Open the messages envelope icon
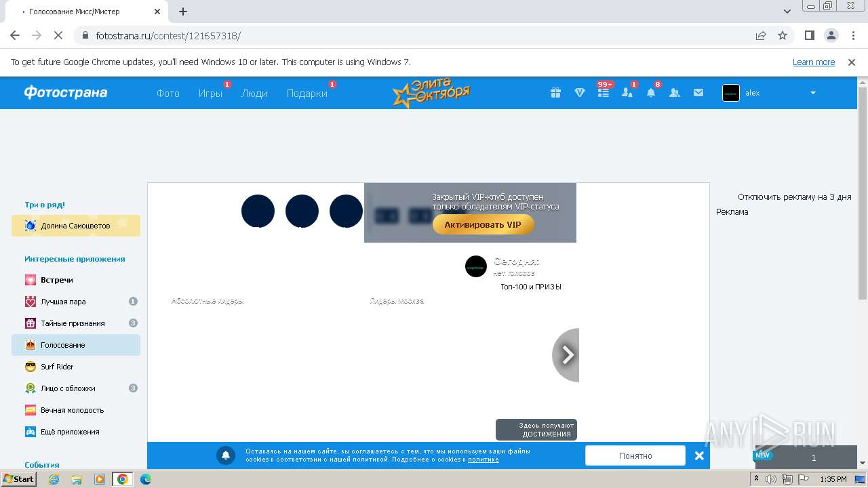Image resolution: width=868 pixels, height=488 pixels. coord(698,93)
